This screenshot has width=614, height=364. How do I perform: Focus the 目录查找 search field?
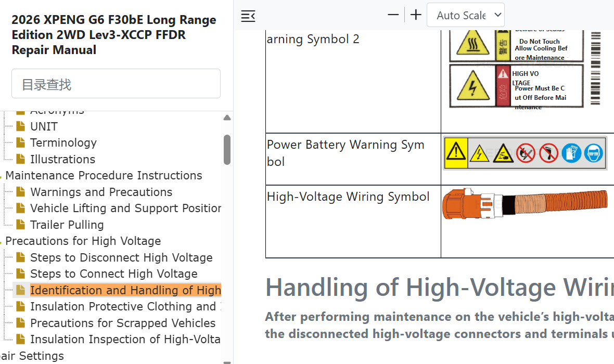click(116, 84)
